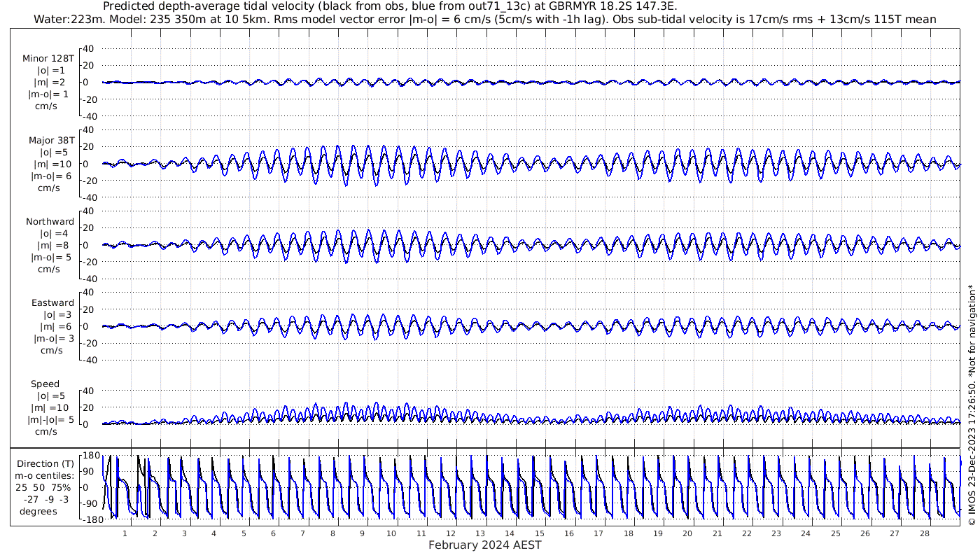Click the '-27 -9 -3' centile values
This screenshot has width=980, height=560.
point(47,499)
